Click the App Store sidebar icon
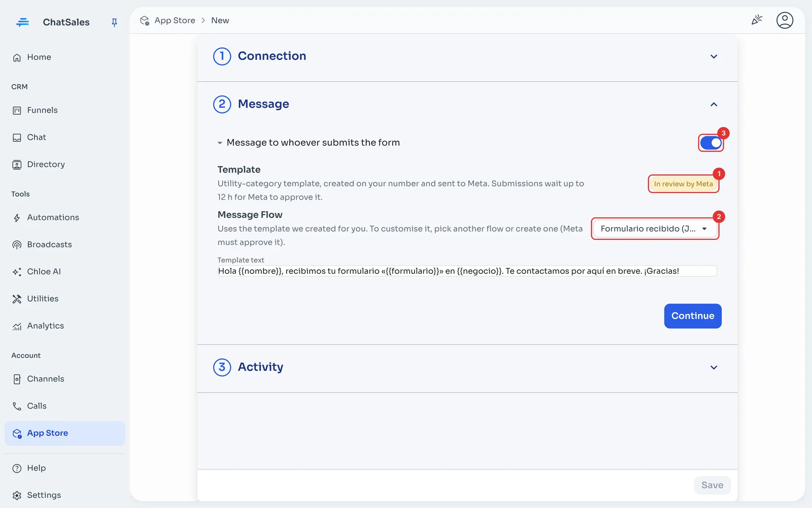 17,433
